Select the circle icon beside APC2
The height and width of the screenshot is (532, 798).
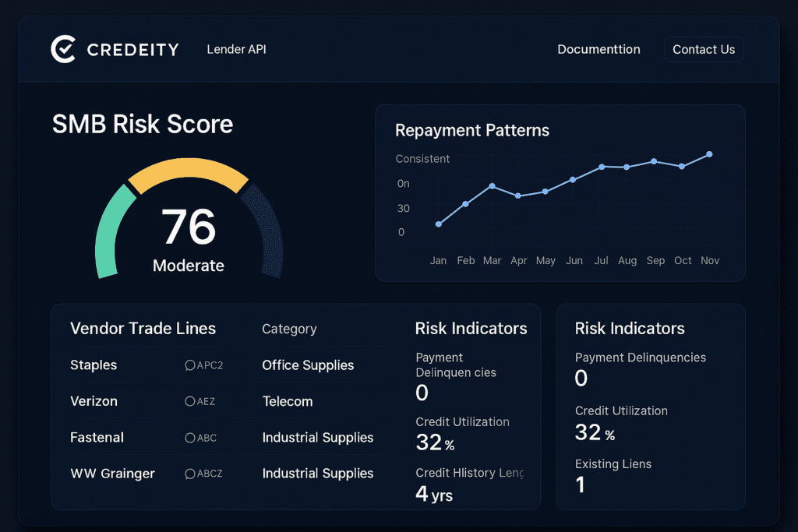click(x=189, y=365)
